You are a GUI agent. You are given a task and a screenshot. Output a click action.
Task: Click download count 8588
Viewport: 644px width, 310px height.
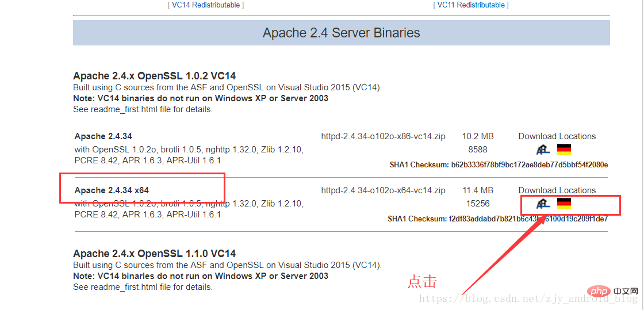click(478, 150)
